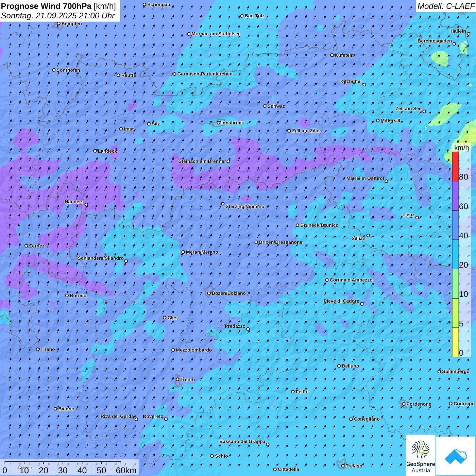Click the Meran/Merano label
The width and height of the screenshot is (476, 476).
pos(202,252)
